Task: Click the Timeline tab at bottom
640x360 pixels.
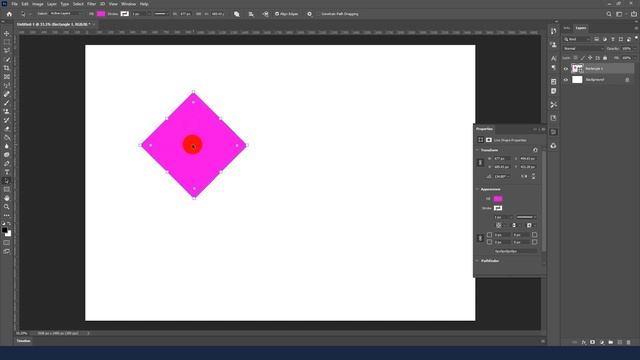Action: [24, 341]
